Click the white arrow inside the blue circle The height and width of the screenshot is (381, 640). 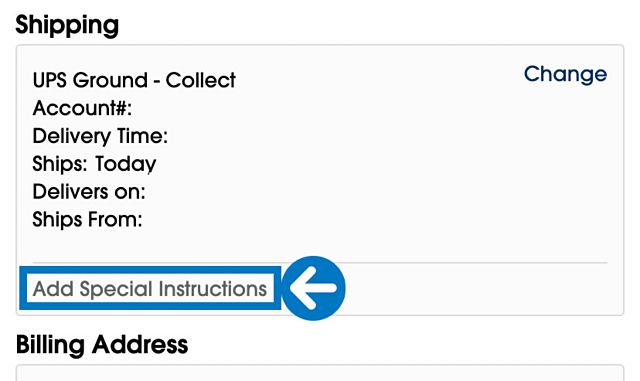[313, 288]
